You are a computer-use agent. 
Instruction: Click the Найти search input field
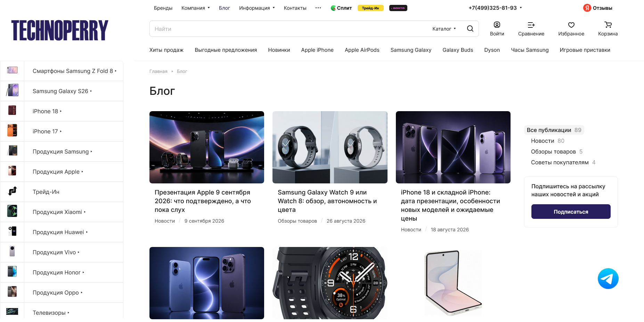(x=288, y=29)
